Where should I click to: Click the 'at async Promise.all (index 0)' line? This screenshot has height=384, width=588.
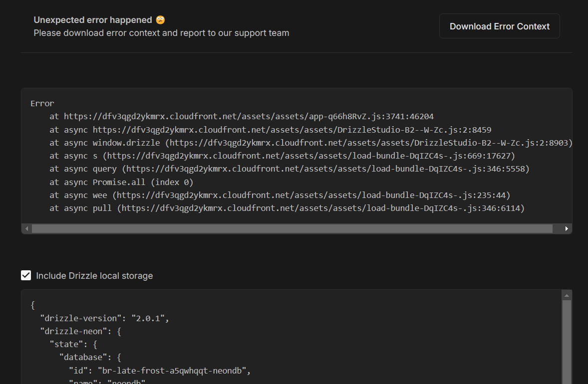tap(121, 182)
